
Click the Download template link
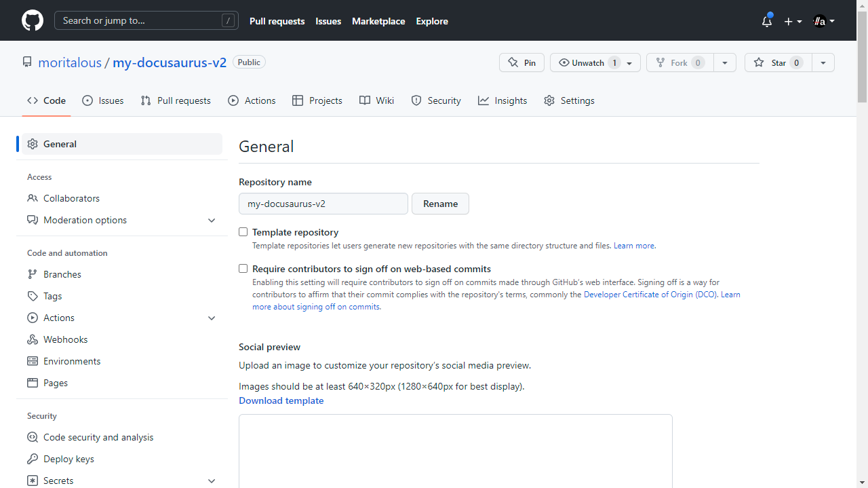coord(281,400)
